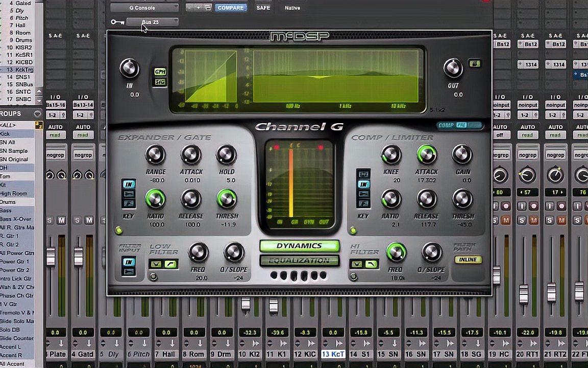The image size is (588, 368).
Task: Select the Hi Filter notch shape button
Action: click(x=357, y=264)
